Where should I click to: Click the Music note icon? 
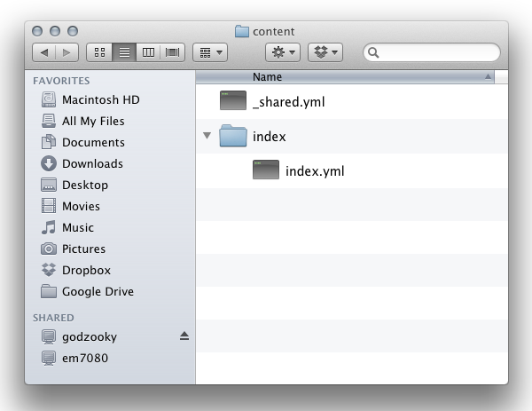point(49,227)
